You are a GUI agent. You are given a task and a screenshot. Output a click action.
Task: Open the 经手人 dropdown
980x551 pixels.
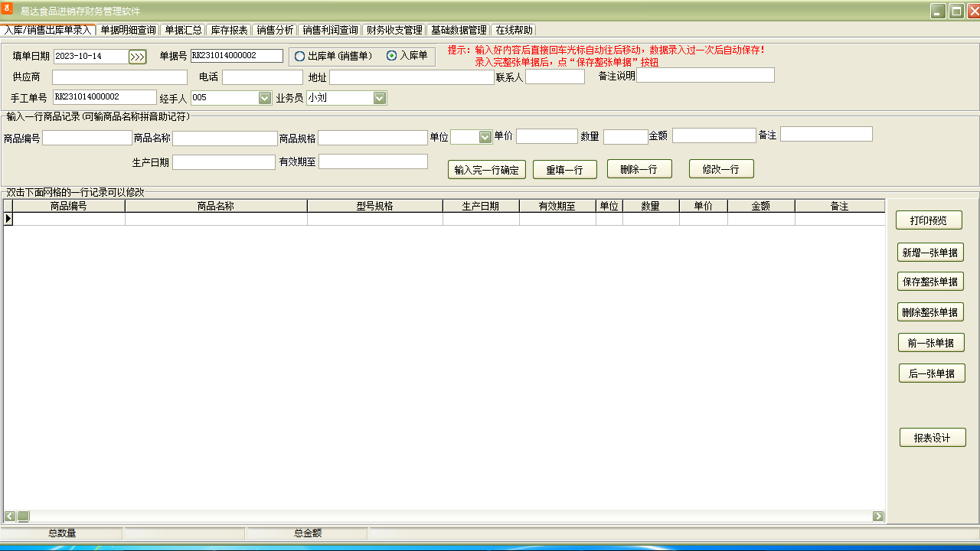(x=265, y=98)
